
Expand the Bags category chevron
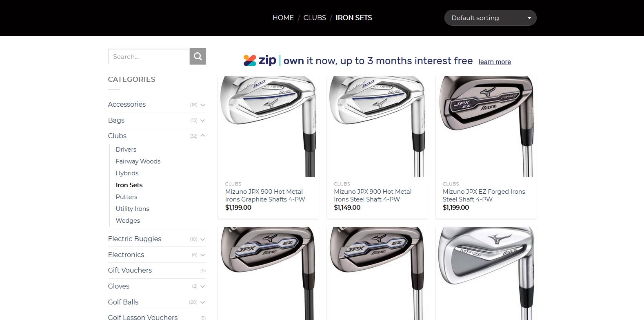(x=202, y=121)
